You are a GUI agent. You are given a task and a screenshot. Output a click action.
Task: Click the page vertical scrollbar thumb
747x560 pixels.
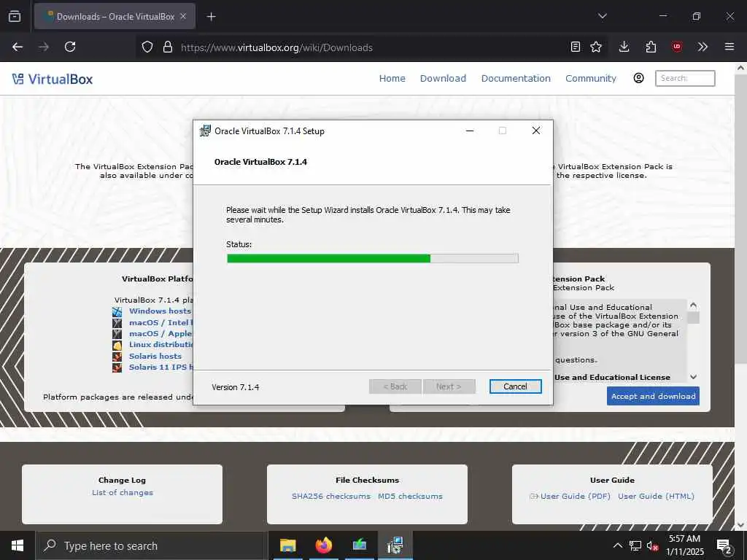(x=741, y=219)
